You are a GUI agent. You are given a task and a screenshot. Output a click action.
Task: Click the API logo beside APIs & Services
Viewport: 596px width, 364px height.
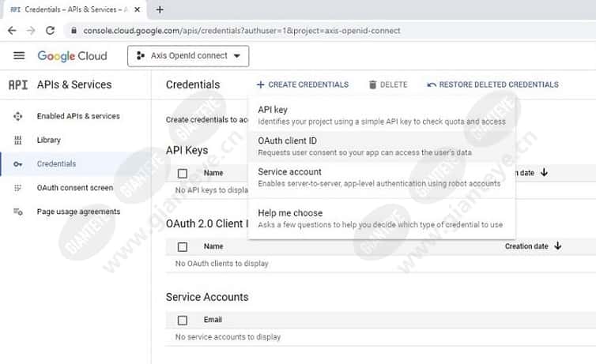18,84
